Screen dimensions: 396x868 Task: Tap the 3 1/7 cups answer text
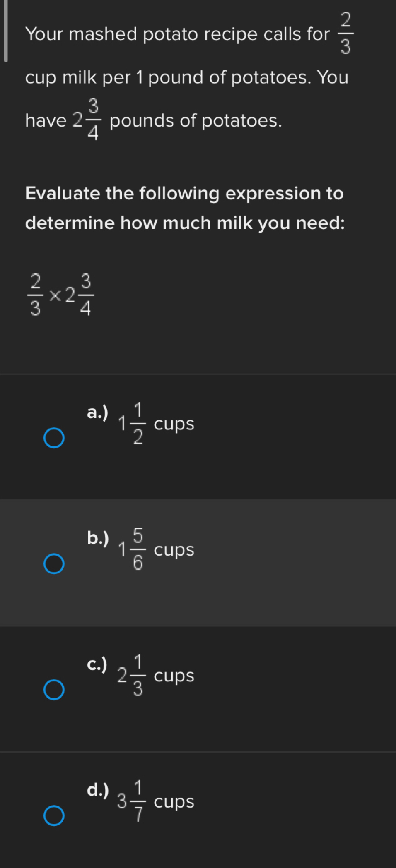point(156,801)
